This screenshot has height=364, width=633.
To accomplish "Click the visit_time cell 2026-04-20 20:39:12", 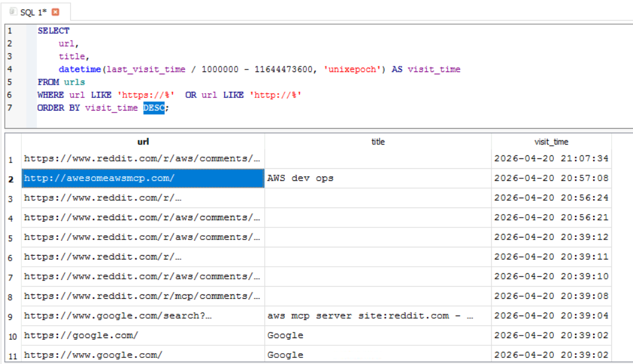I will coord(551,237).
